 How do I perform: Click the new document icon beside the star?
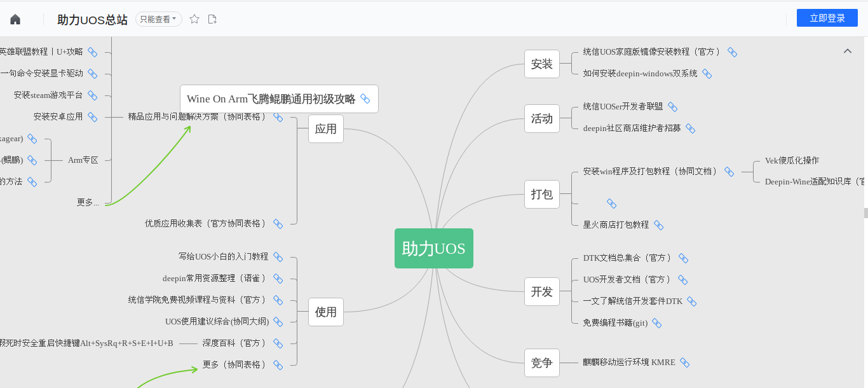coord(212,18)
